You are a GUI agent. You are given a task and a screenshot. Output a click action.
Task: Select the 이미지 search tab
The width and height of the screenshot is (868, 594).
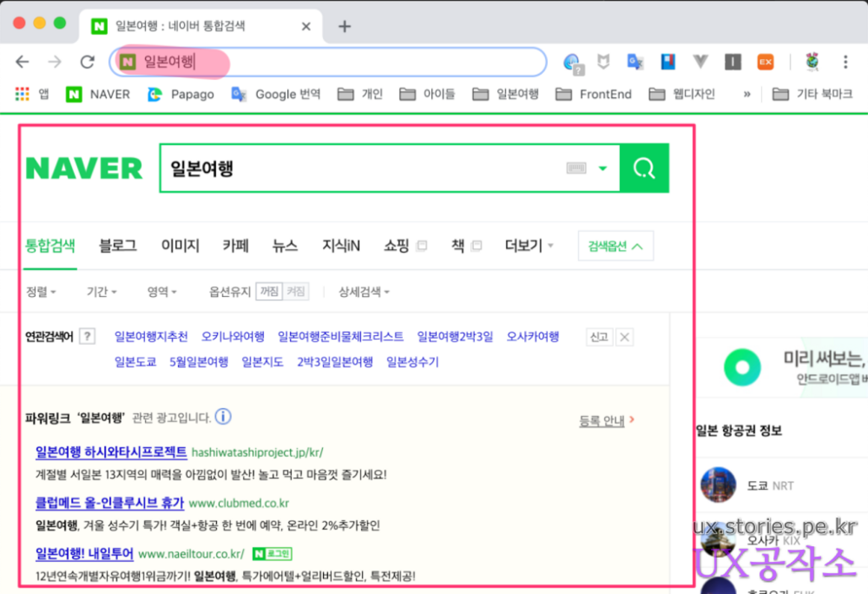coord(180,245)
